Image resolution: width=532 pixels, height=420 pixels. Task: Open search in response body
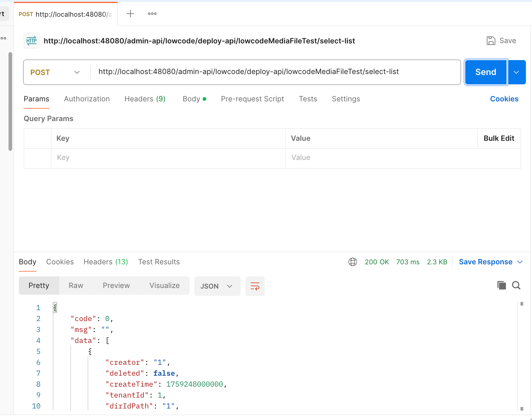tap(516, 285)
